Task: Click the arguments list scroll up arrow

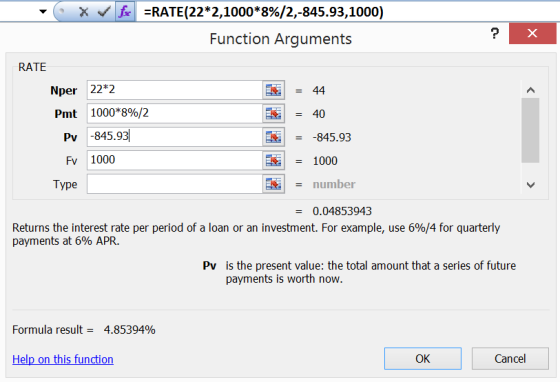Action: 531,90
